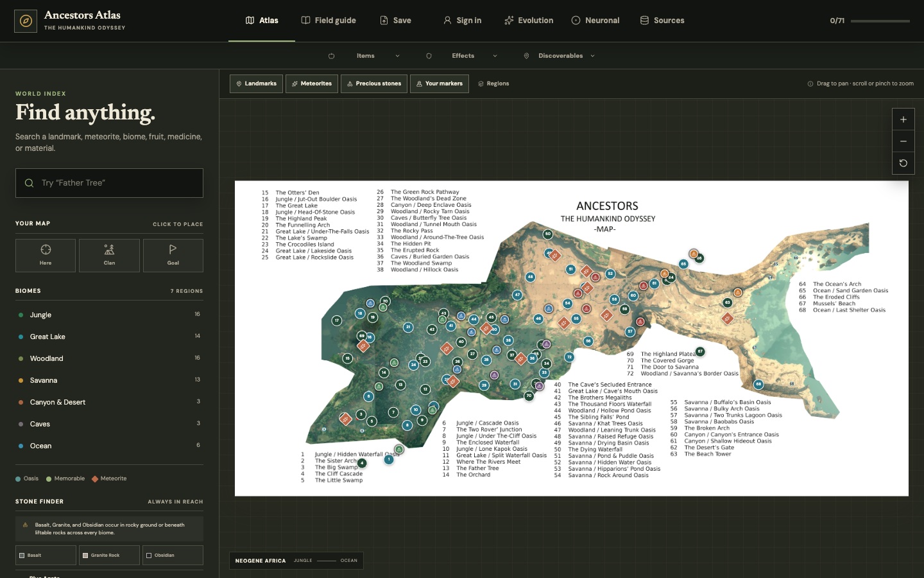The image size is (924, 578).
Task: Click the Neogene Africa scale legend
Action: [296, 561]
